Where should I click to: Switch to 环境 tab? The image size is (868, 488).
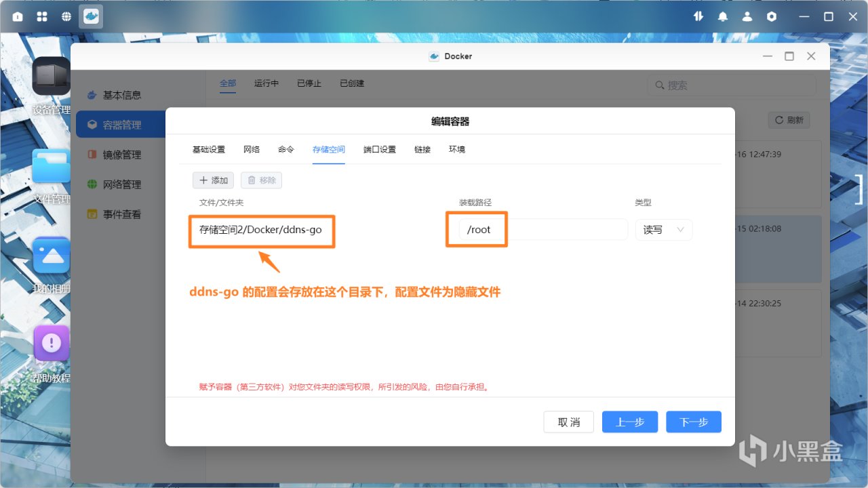tap(457, 149)
